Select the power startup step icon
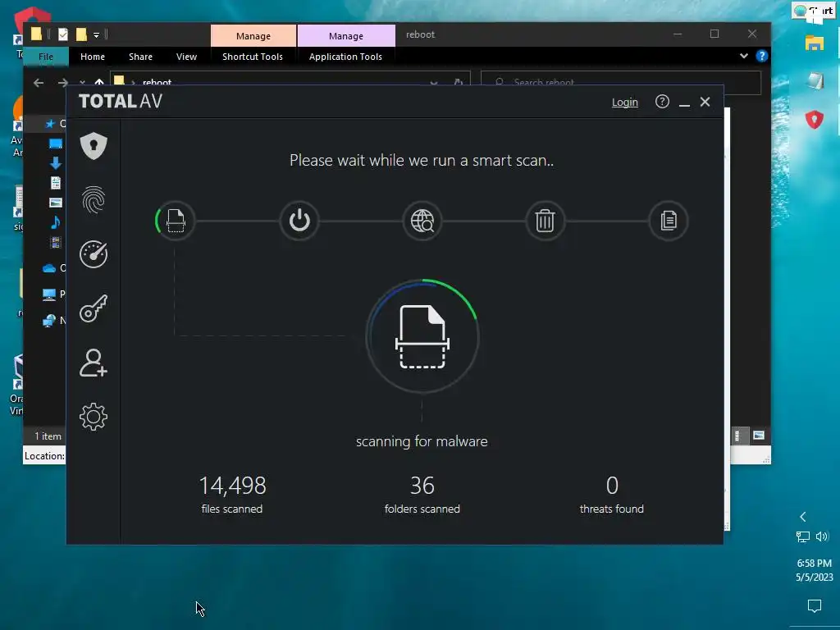The height and width of the screenshot is (630, 840). pos(299,221)
